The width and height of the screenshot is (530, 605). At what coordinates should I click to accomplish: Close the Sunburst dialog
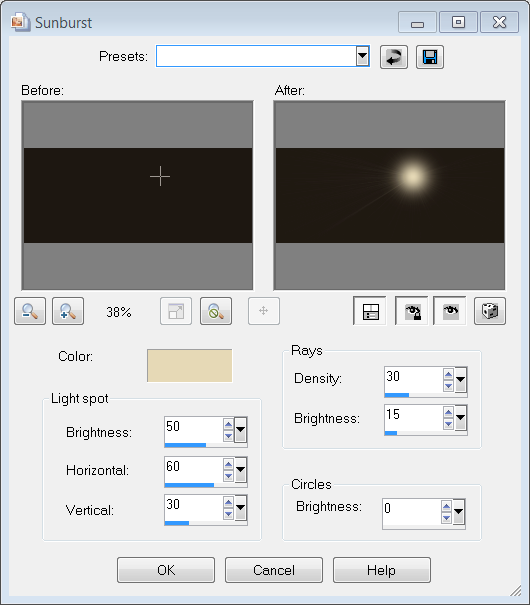[500, 22]
